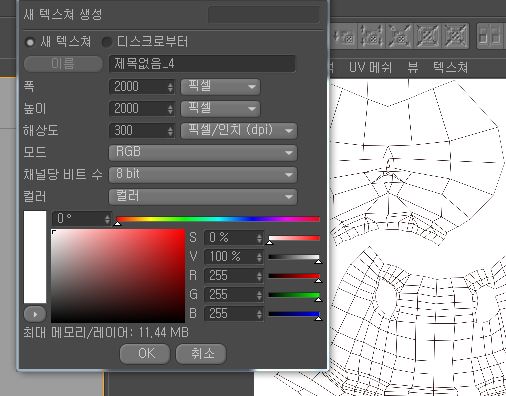Screen dimensions: 506x396
Task: Click UV toolbar icon with vertical arrows around checkered square
Action: click(x=371, y=36)
